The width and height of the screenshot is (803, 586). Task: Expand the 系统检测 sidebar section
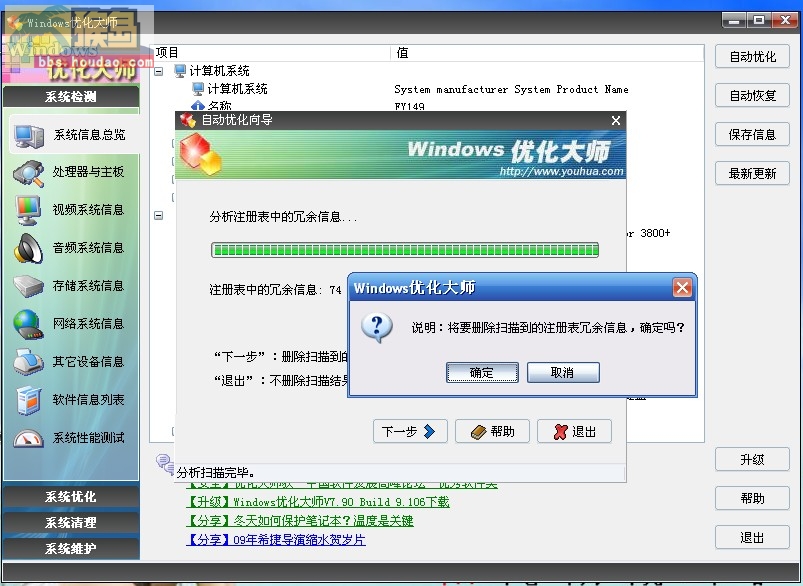pos(71,97)
